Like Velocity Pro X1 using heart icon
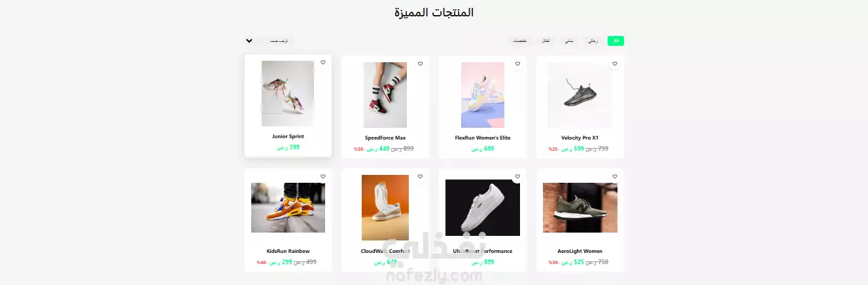 615,64
